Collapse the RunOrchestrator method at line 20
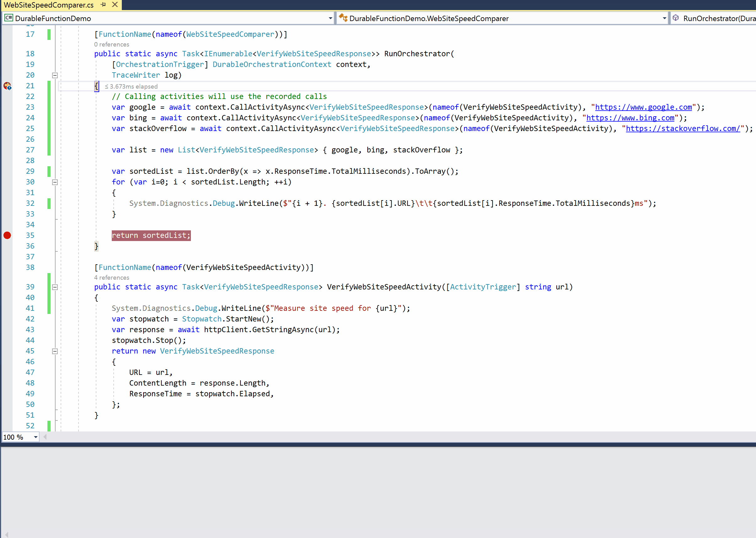 click(55, 75)
